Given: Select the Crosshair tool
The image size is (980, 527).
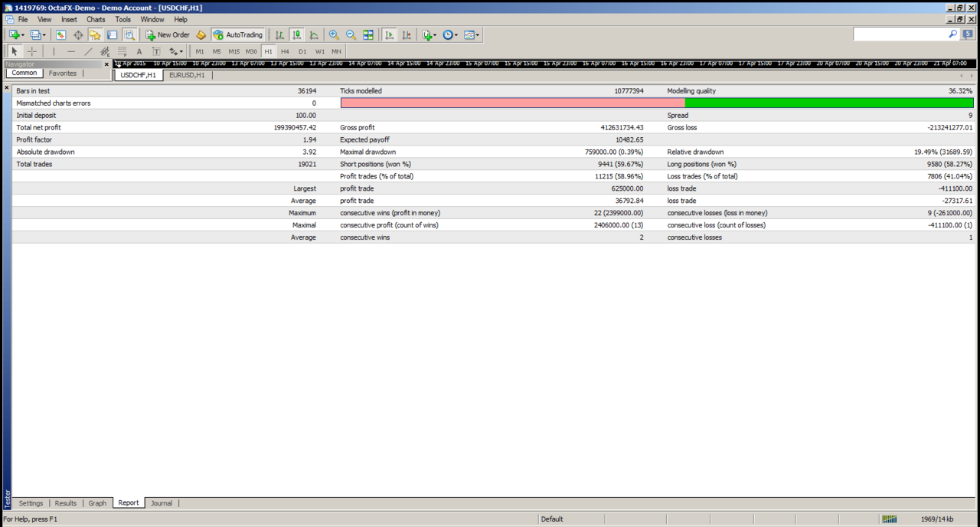Looking at the screenshot, I should coord(32,51).
